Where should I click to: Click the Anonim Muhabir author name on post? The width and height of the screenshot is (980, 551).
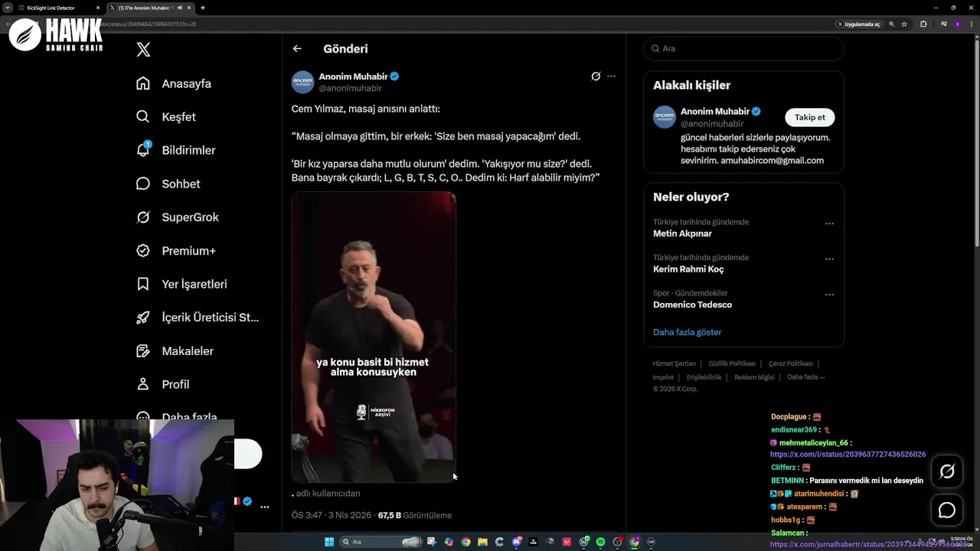[353, 77]
